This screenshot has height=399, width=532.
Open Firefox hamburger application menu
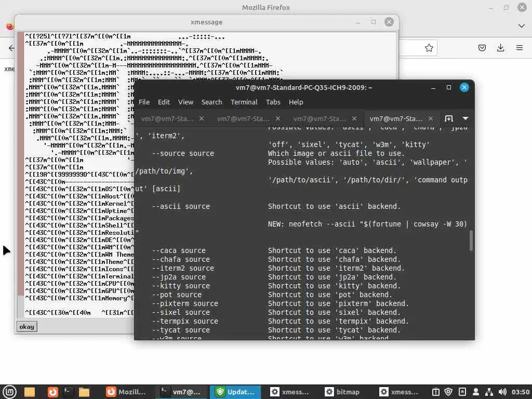point(520,48)
